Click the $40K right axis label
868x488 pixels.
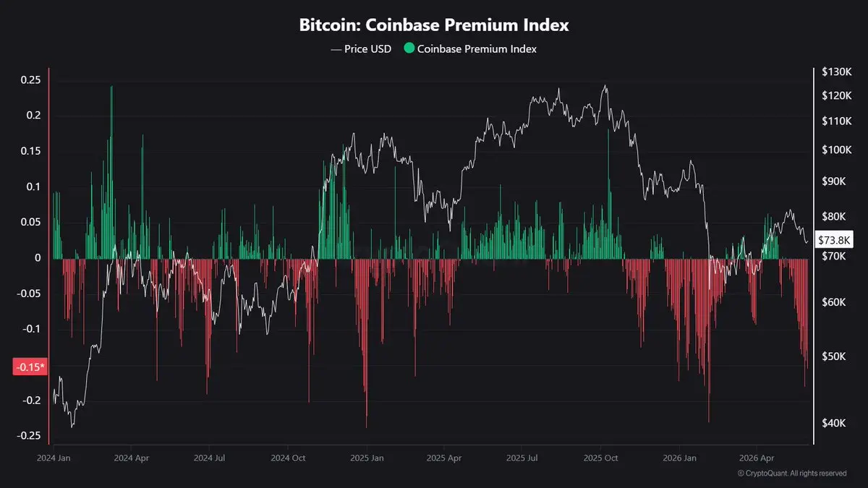836,422
